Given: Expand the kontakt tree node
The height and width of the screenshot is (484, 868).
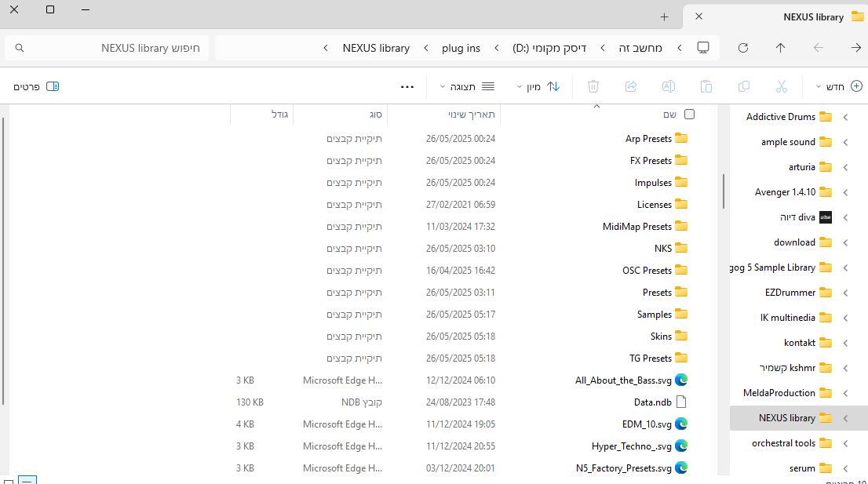Looking at the screenshot, I should tap(846, 343).
